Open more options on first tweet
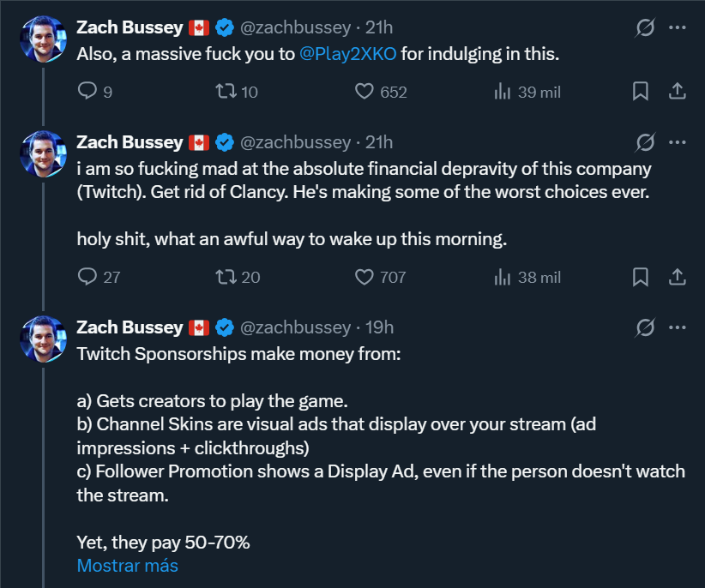 click(x=678, y=27)
